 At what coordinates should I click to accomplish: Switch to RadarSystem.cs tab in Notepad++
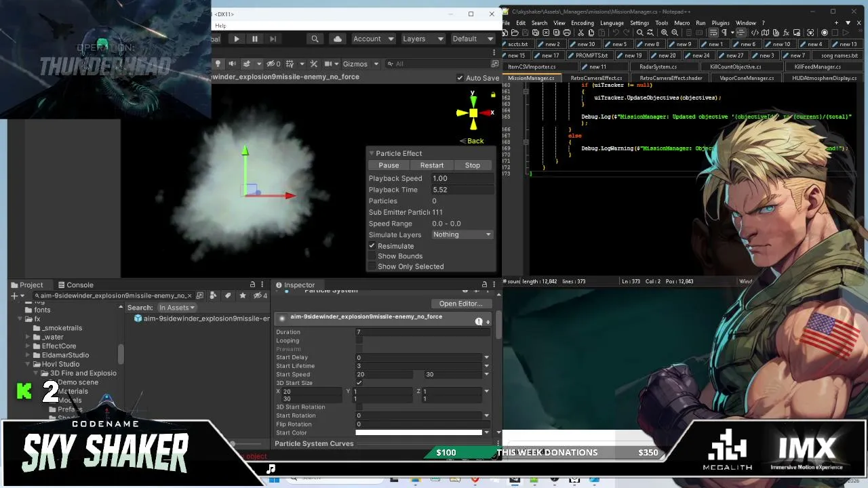point(657,66)
